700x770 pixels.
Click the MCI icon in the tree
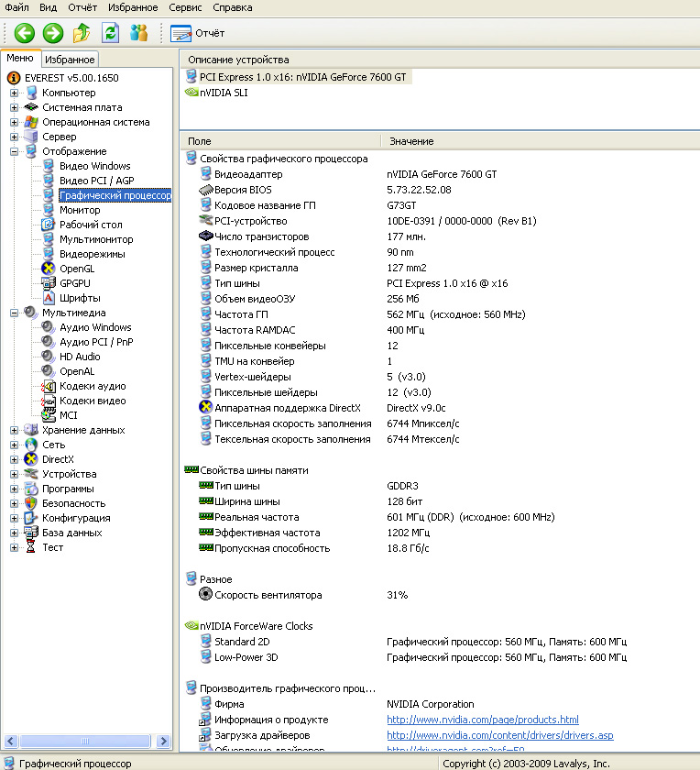click(49, 415)
